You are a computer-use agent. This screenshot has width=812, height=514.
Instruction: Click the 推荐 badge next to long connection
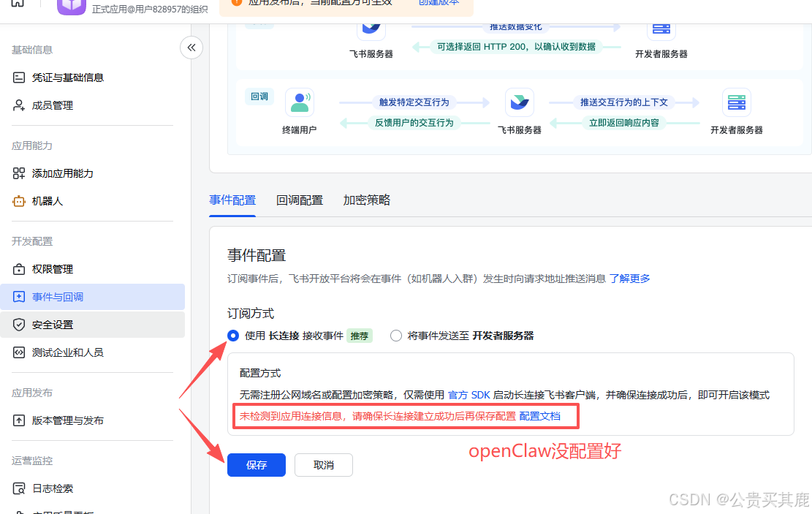pos(360,336)
